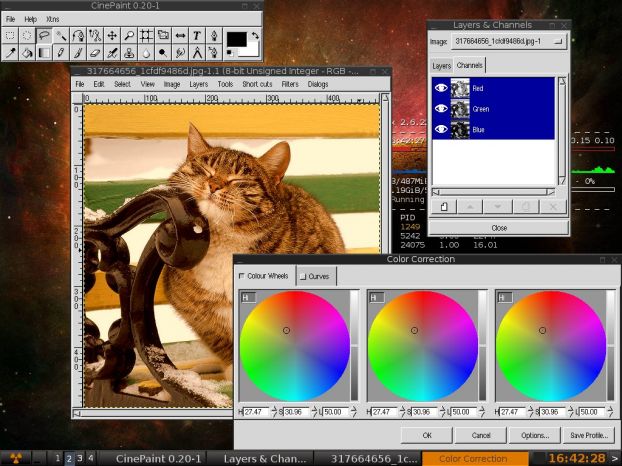
Task: Click the H value stepper of left wheel
Action: (274, 412)
